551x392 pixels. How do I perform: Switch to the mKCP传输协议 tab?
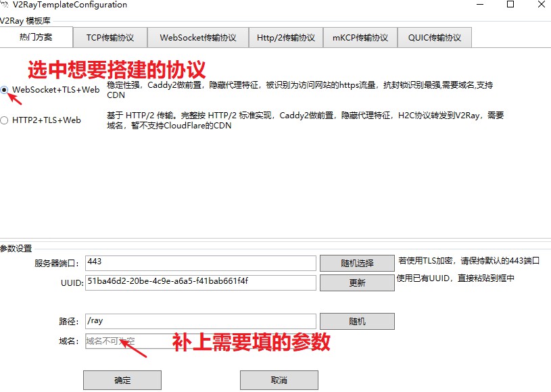360,38
